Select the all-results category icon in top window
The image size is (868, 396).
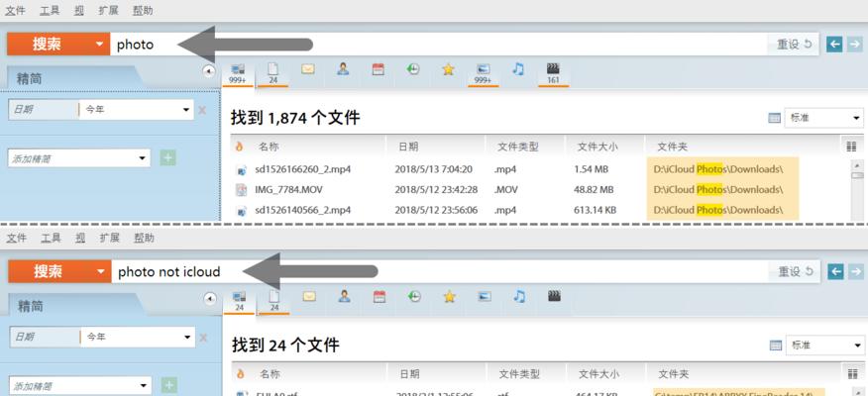(238, 73)
